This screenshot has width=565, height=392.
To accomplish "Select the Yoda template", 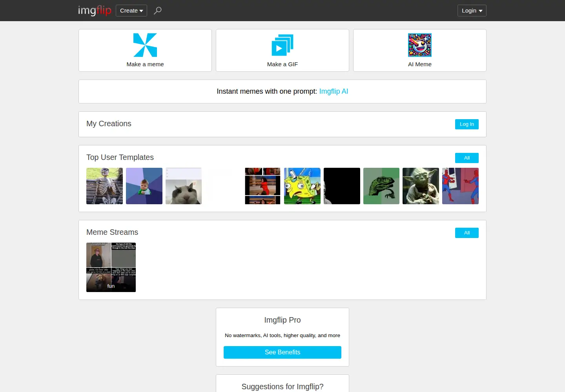I will coord(421,186).
